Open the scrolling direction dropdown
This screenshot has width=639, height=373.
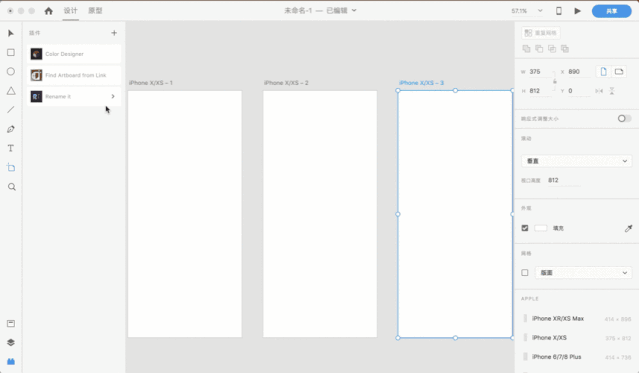coord(577,161)
